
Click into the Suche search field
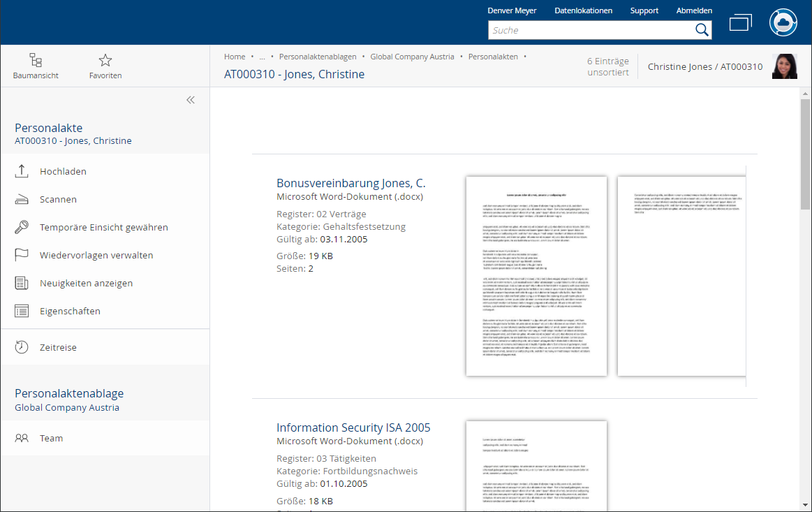pyautogui.click(x=590, y=30)
